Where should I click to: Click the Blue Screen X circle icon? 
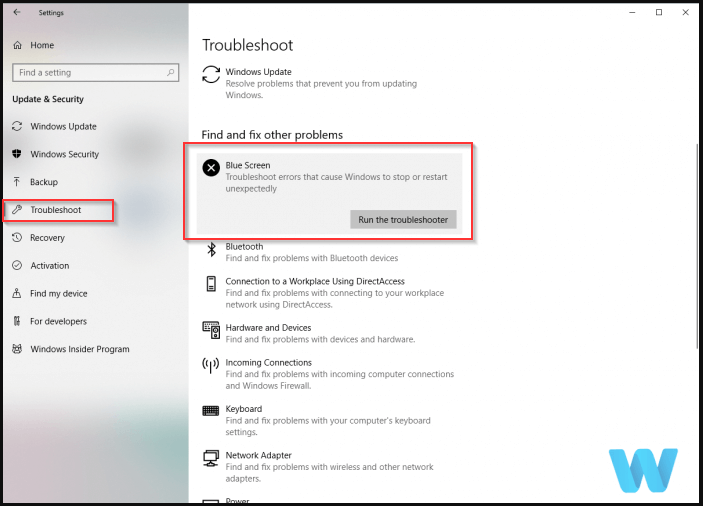pos(211,168)
